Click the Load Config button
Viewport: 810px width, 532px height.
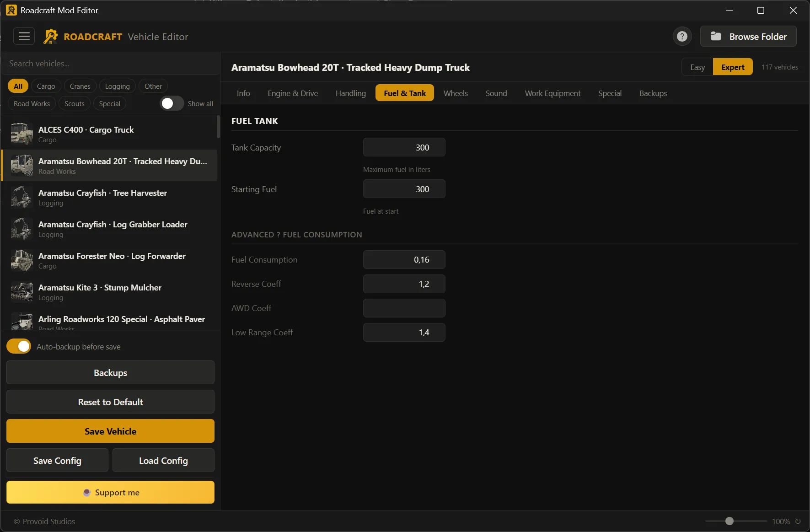click(x=163, y=460)
